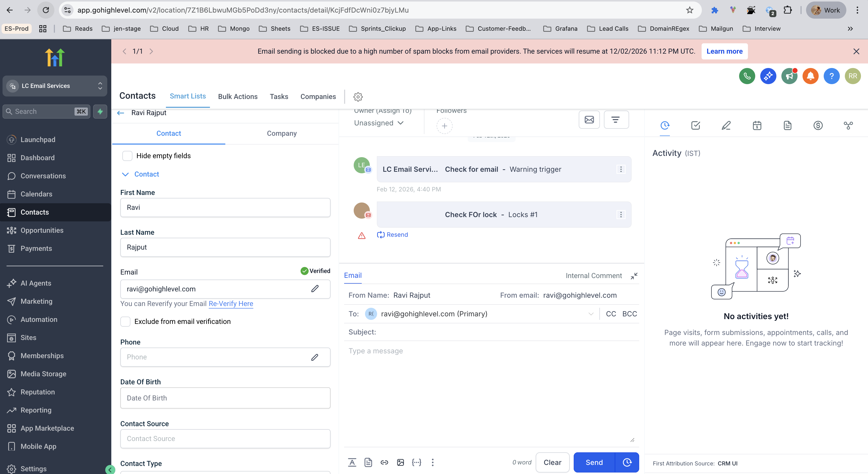Image resolution: width=868 pixels, height=474 pixels.
Task: Go back using the arrow beside Ravi Rajput
Action: [x=121, y=113]
